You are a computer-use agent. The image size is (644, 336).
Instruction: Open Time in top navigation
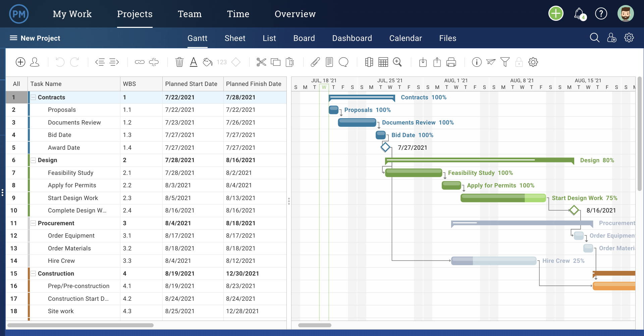pos(238,14)
